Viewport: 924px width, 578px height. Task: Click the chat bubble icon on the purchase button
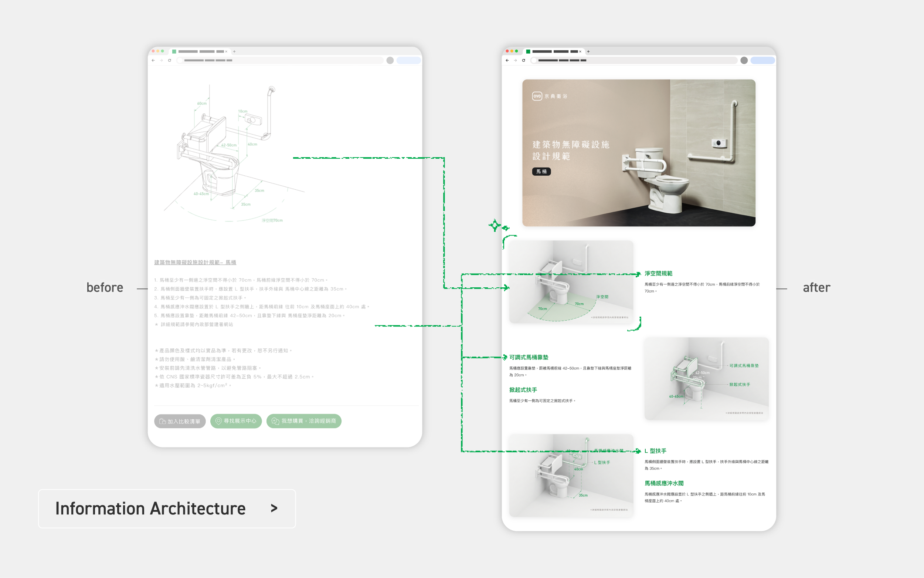coord(275,421)
